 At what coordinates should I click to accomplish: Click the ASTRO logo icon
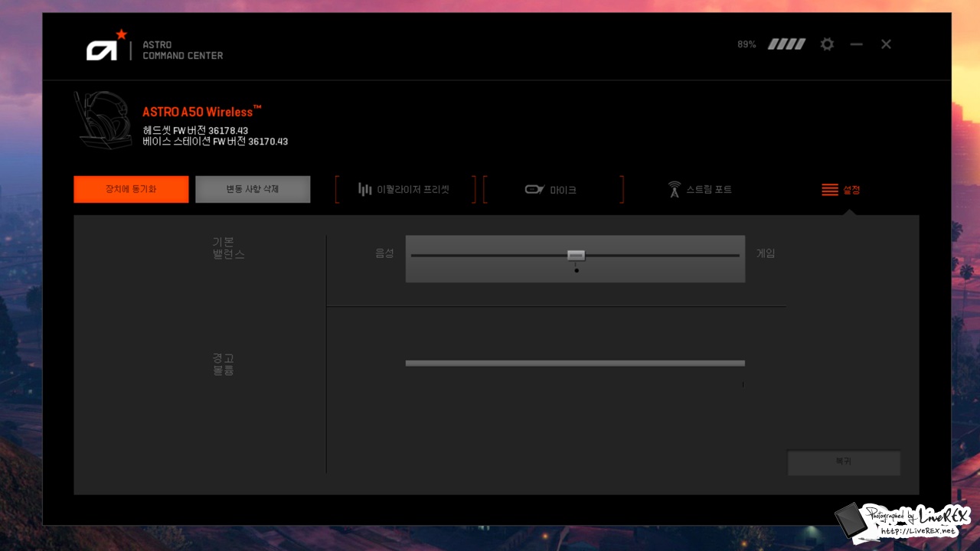[x=106, y=45]
